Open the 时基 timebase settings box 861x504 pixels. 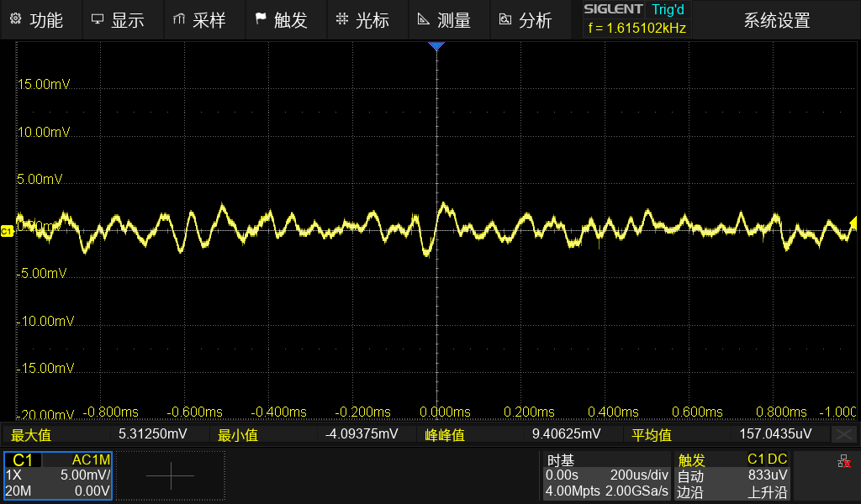[x=607, y=475]
